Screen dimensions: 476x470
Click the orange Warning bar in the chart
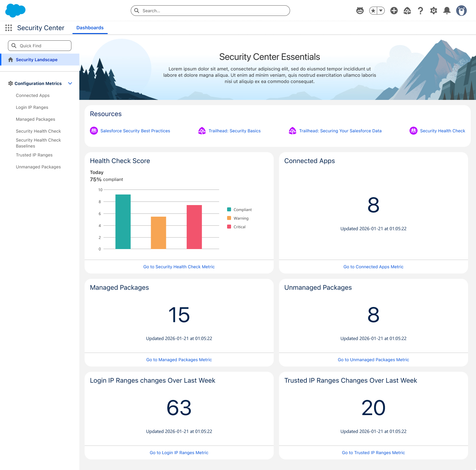(159, 233)
